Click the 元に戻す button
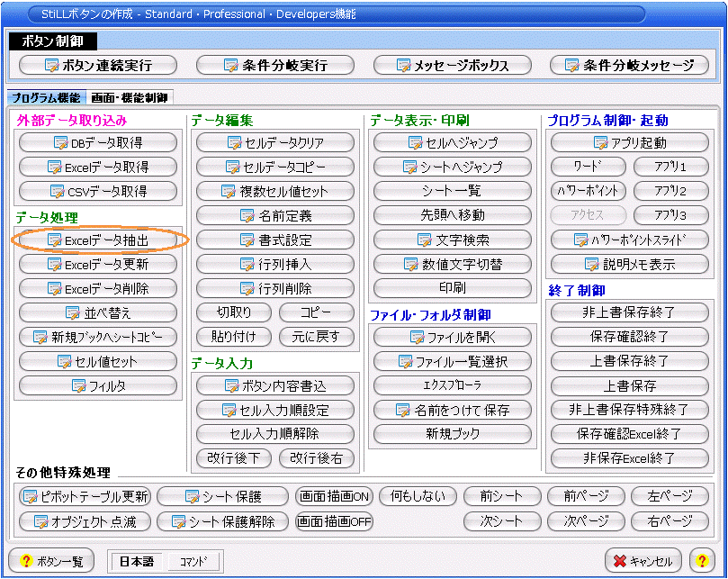Image resolution: width=728 pixels, height=579 pixels. coord(316,337)
